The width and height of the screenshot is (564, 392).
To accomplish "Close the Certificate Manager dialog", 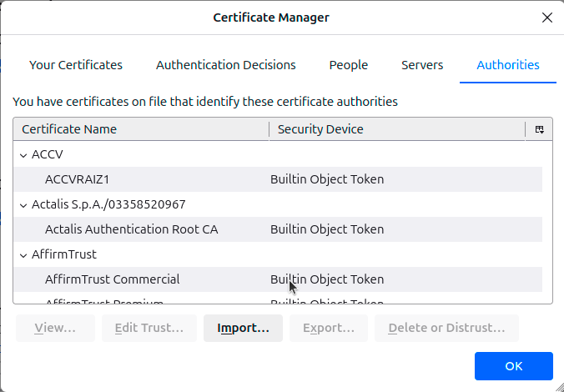I will [547, 18].
